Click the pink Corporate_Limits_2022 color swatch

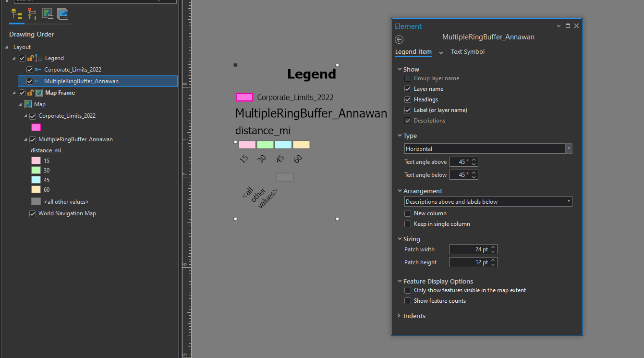coord(244,97)
